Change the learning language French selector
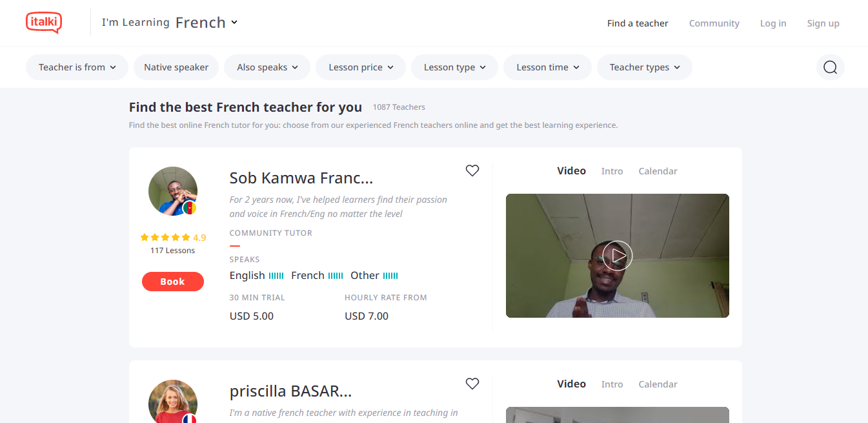Screen dimensions: 868x423 pyautogui.click(x=207, y=23)
